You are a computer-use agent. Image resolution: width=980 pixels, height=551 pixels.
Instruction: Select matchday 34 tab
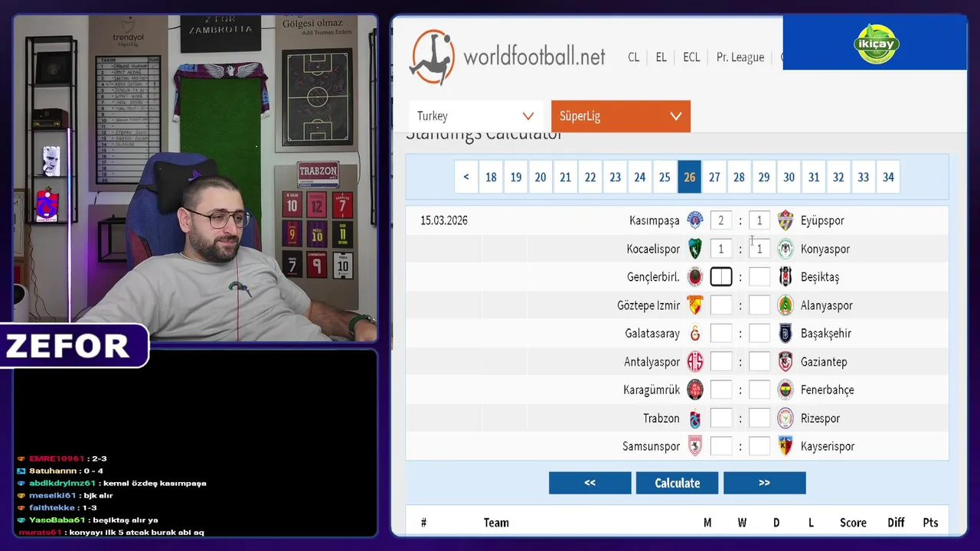coord(888,177)
